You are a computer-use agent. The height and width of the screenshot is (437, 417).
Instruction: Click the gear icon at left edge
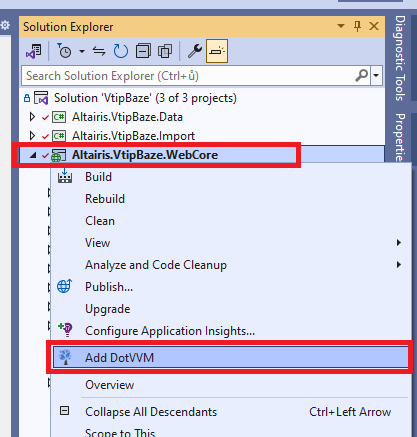(5, 25)
